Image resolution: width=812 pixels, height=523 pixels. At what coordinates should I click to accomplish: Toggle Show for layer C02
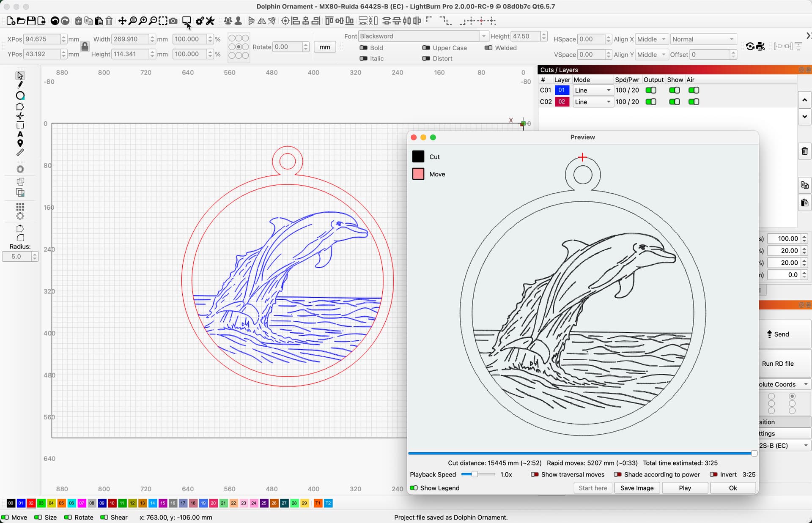pos(674,101)
